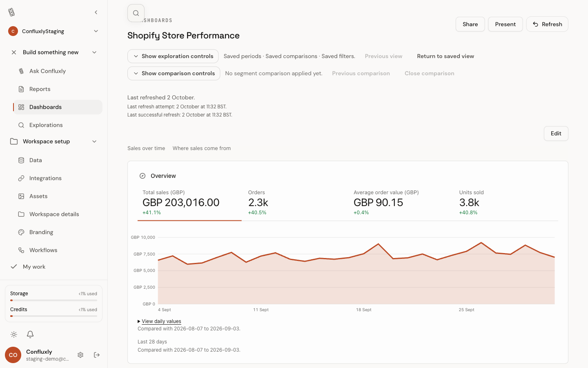Open account settings gear icon
The width and height of the screenshot is (588, 368).
click(x=80, y=355)
